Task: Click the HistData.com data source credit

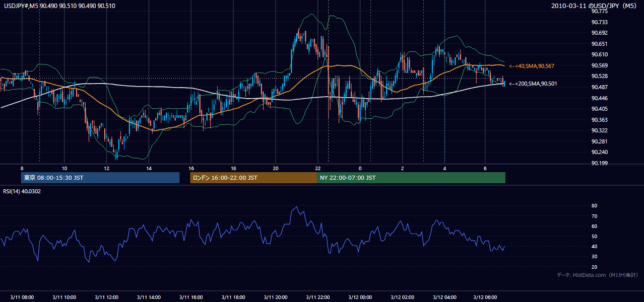Action: tap(597, 275)
